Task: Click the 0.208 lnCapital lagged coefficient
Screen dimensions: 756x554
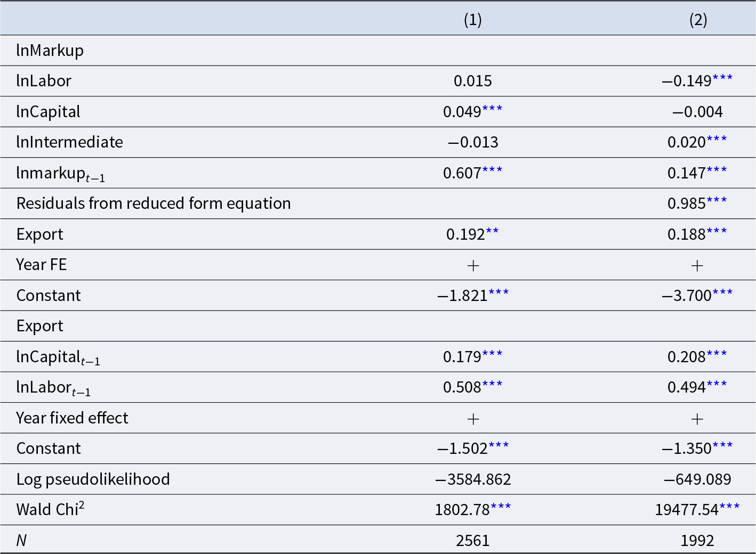Action: pos(687,357)
